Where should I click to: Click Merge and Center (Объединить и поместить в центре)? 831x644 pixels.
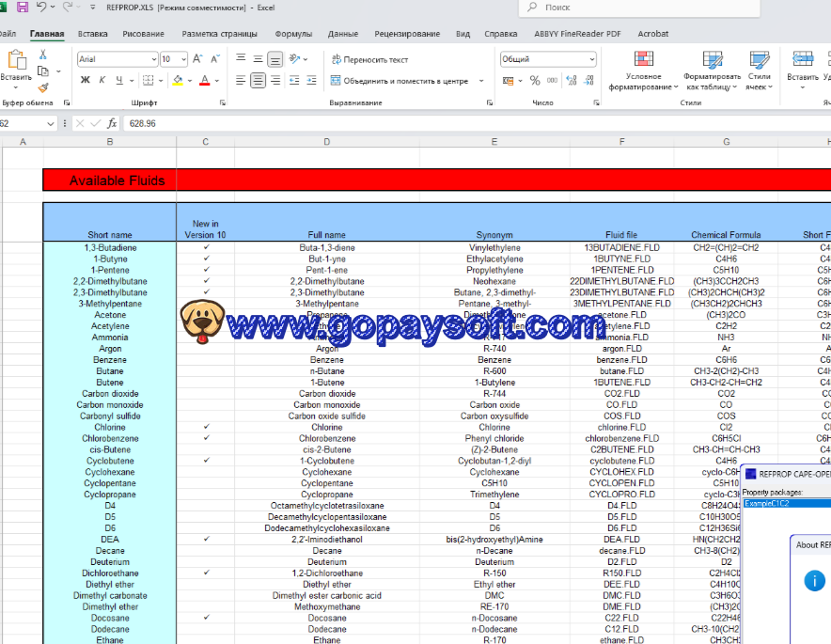pyautogui.click(x=400, y=81)
